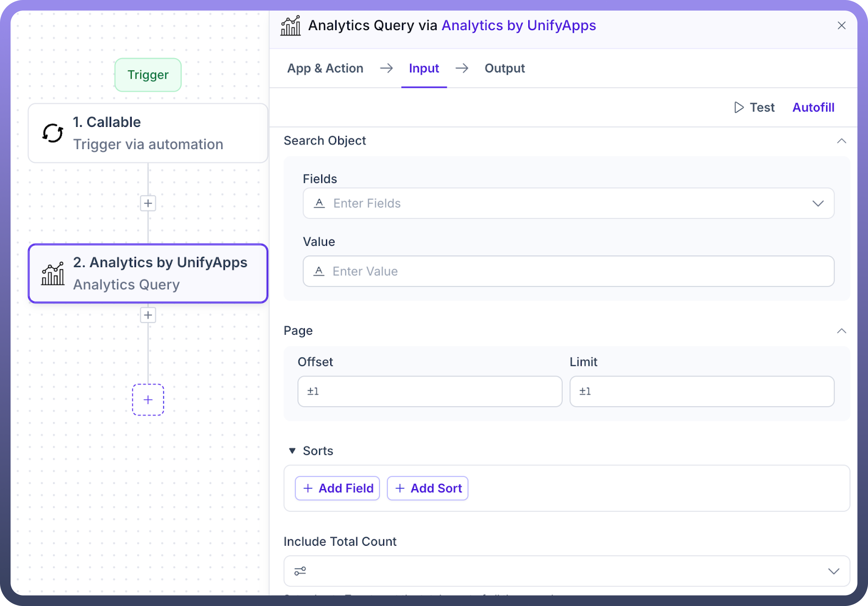Click the toggle icon in Include Total Count field
Image resolution: width=868 pixels, height=606 pixels.
[x=300, y=571]
